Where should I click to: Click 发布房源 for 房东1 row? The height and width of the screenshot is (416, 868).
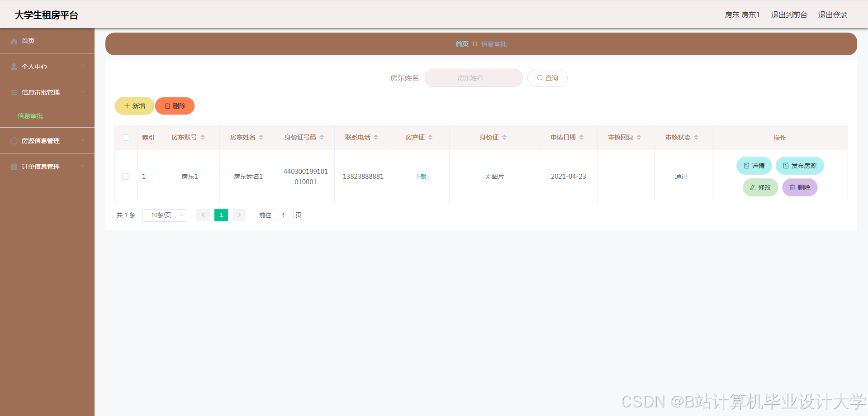(800, 166)
